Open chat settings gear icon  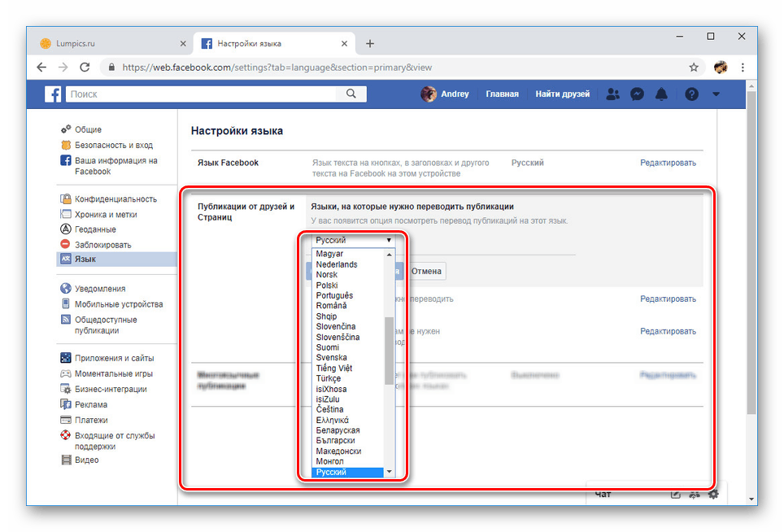(713, 495)
